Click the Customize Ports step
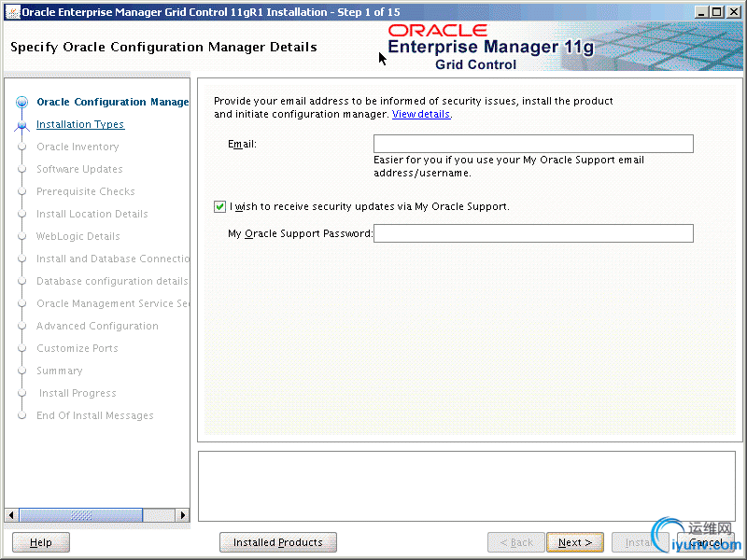Image resolution: width=747 pixels, height=560 pixels. pos(78,348)
